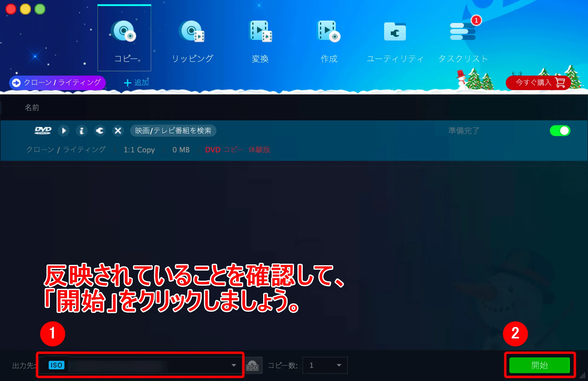Screen dimensions: 588x381
Task: Click the window corner grip handle
Action: [x=582, y=376]
